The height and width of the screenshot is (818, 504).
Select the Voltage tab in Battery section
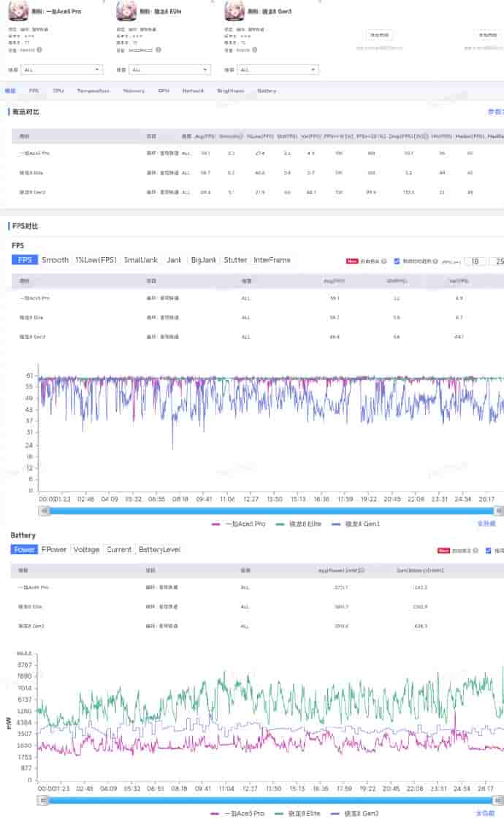[x=86, y=549]
